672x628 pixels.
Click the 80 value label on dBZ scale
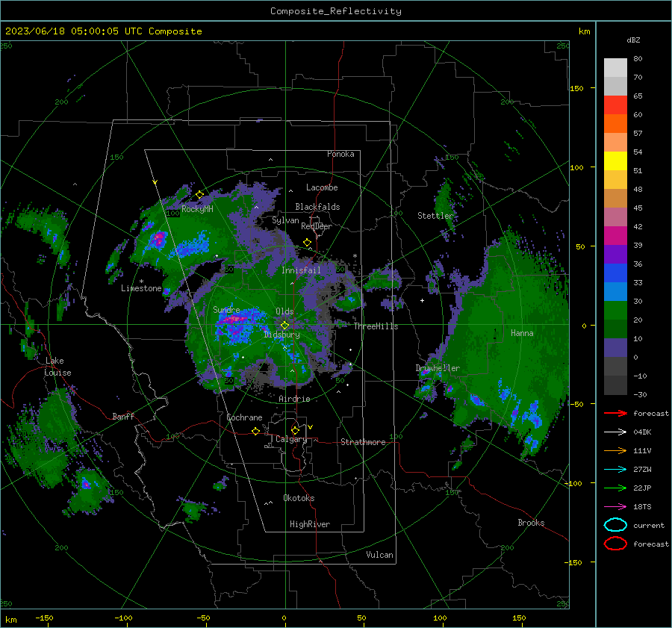click(x=638, y=59)
